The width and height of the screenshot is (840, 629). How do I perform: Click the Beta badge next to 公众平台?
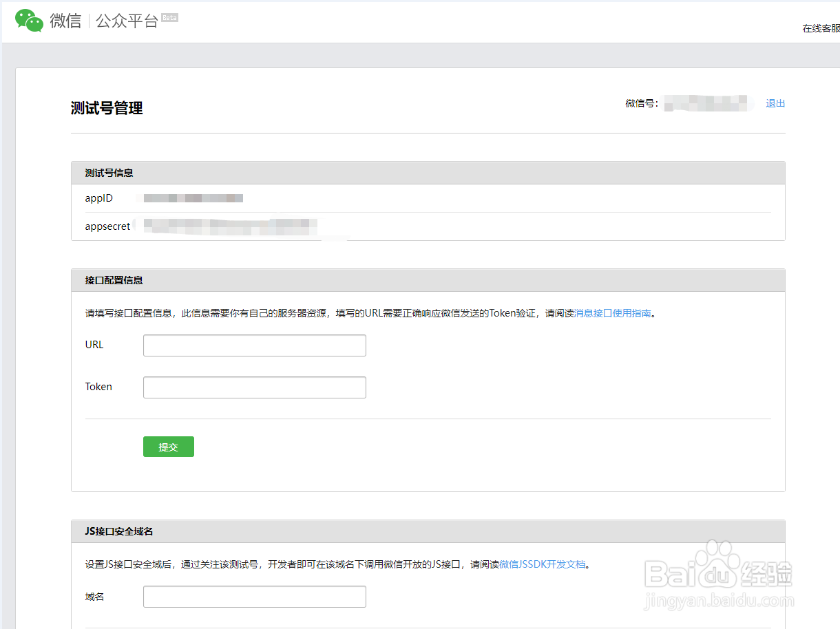(x=170, y=18)
